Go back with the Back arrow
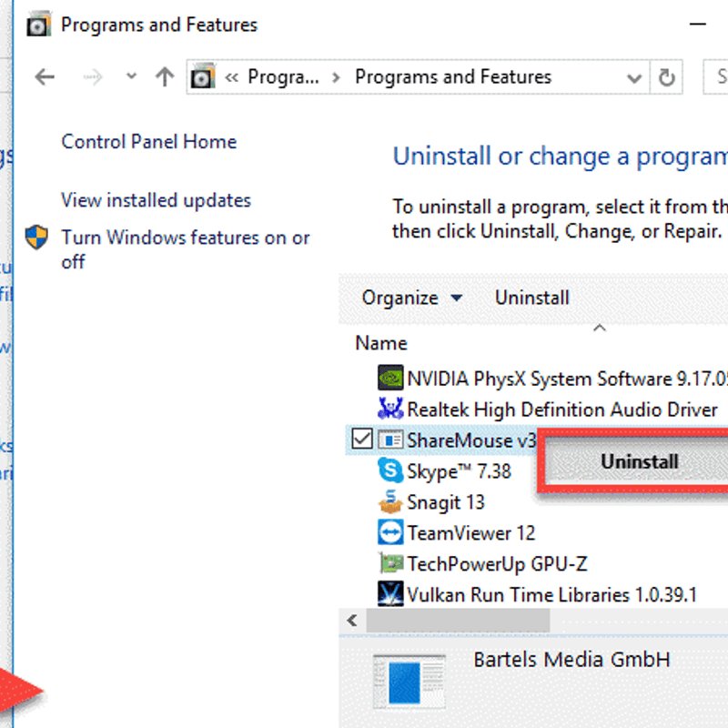728x728 pixels. [45, 77]
